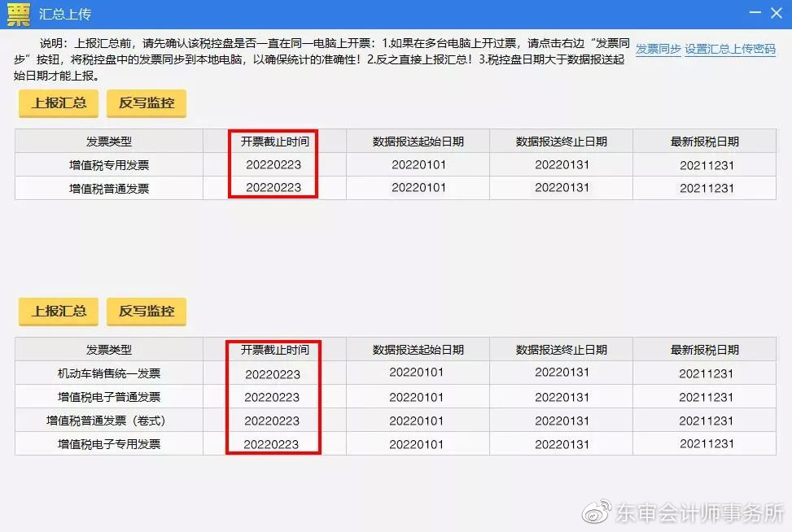Click 上报汇总 button above the 增值税专用发票 table
The width and height of the screenshot is (792, 532).
[x=59, y=103]
